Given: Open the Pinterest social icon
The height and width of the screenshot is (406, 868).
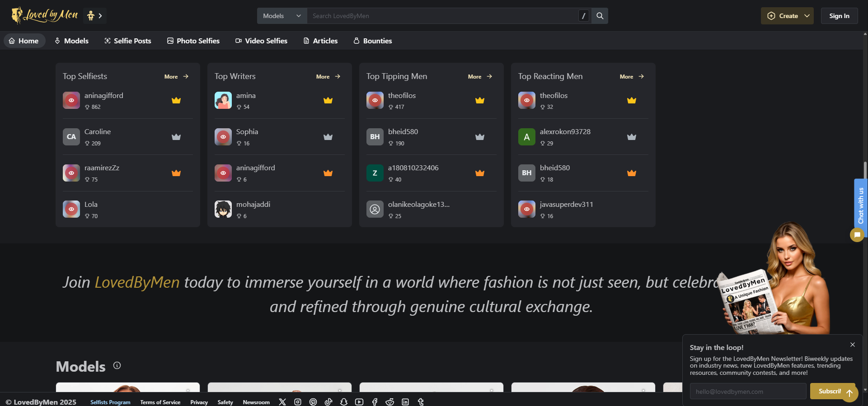Looking at the screenshot, I should (313, 402).
